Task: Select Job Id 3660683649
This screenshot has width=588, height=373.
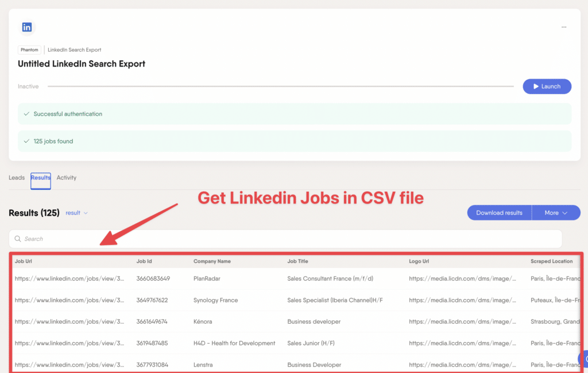Action: (153, 278)
